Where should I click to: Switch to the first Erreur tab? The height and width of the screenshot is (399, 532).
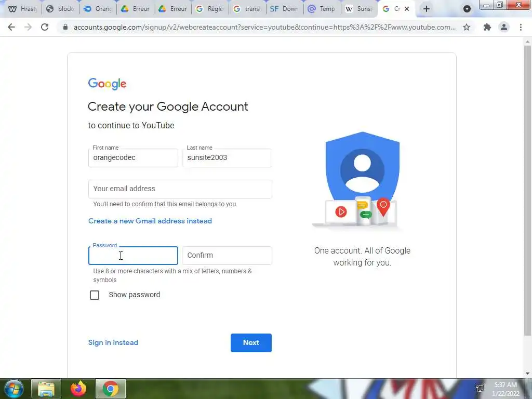[135, 9]
